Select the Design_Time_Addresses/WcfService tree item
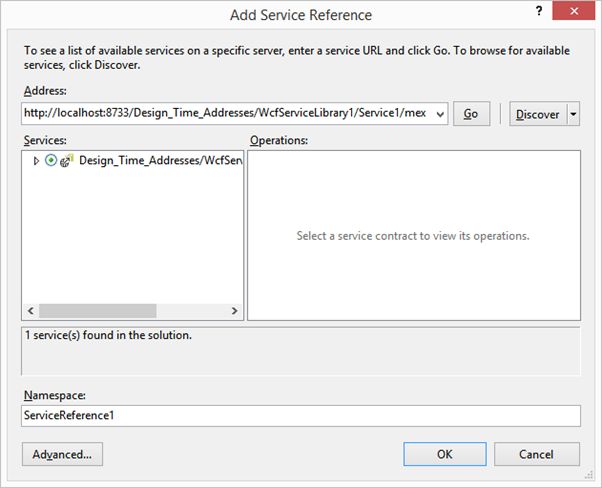The height and width of the screenshot is (488, 602). click(x=160, y=160)
